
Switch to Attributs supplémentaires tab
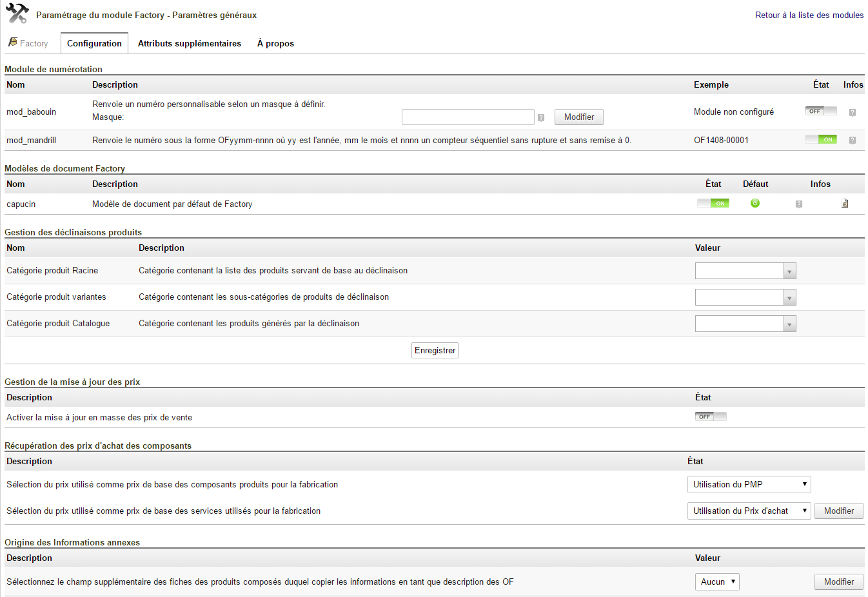click(189, 43)
